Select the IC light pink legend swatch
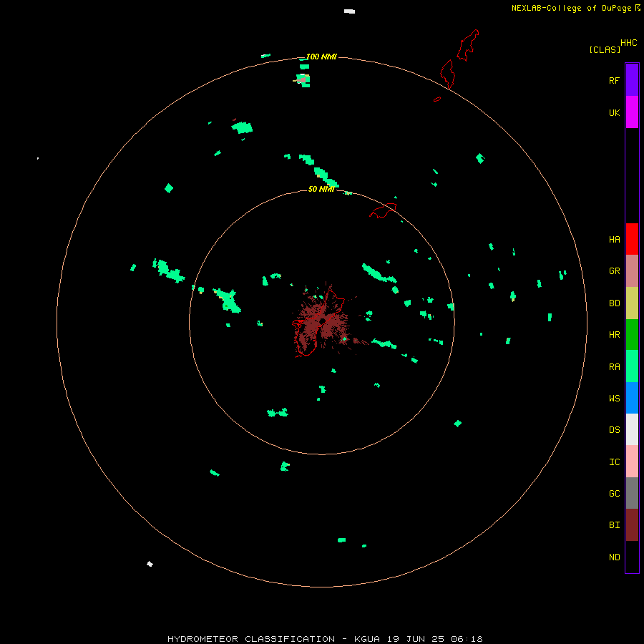This screenshot has width=644, height=644. 632,462
